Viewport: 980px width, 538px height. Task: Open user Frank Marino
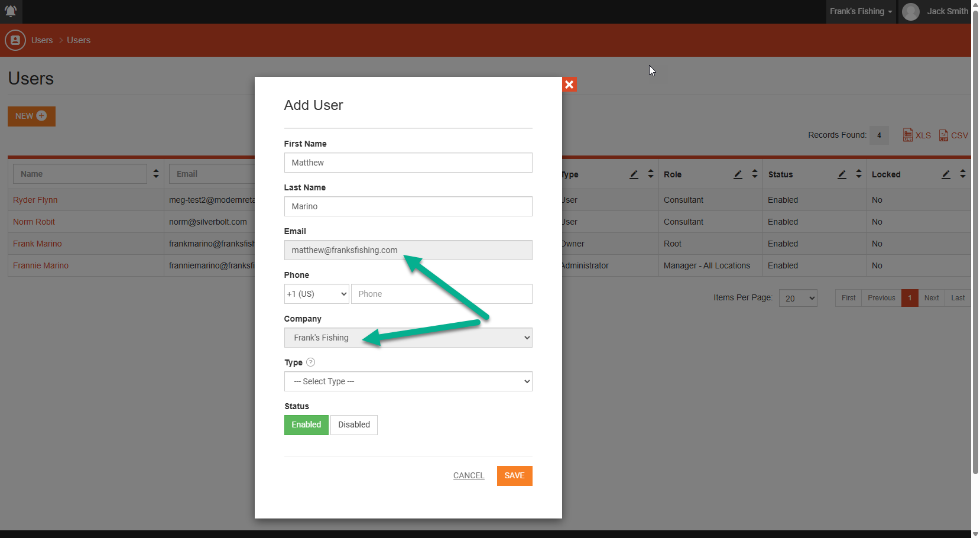tap(37, 244)
